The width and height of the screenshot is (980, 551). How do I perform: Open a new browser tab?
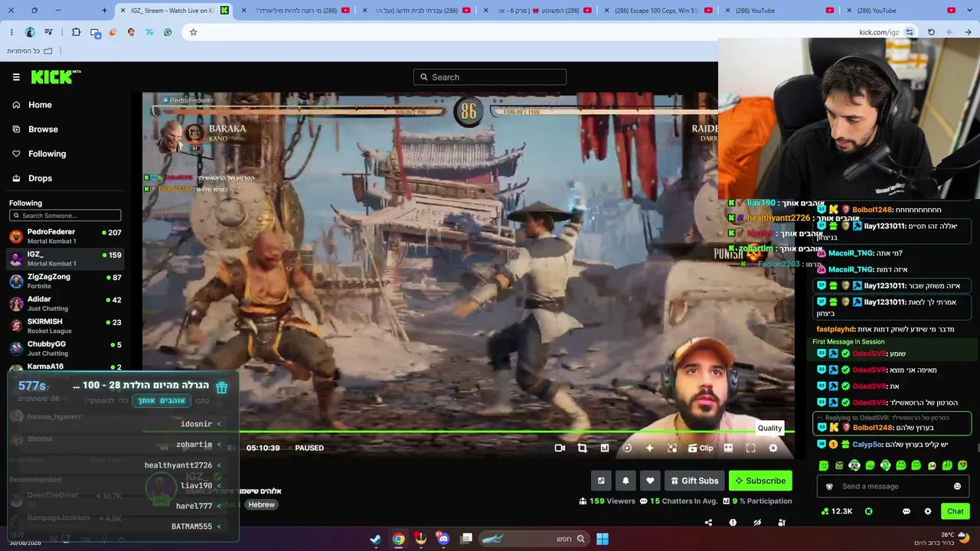pyautogui.click(x=105, y=11)
